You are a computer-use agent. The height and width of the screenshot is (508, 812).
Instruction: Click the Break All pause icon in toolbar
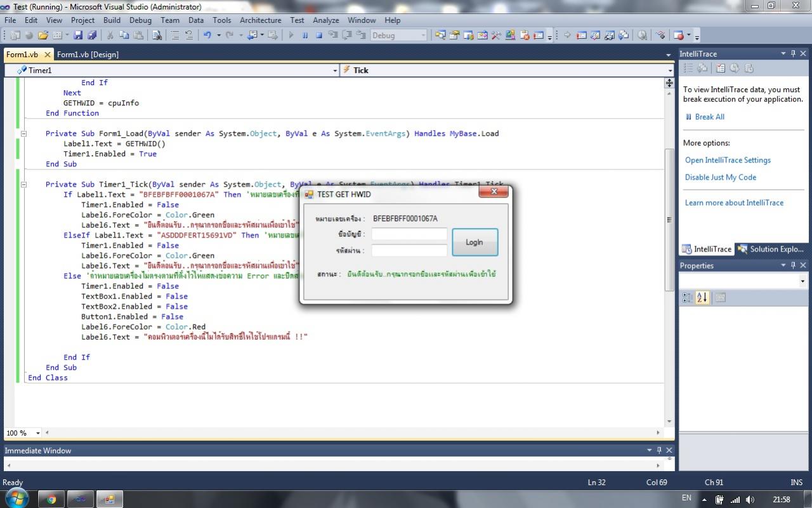[305, 36]
